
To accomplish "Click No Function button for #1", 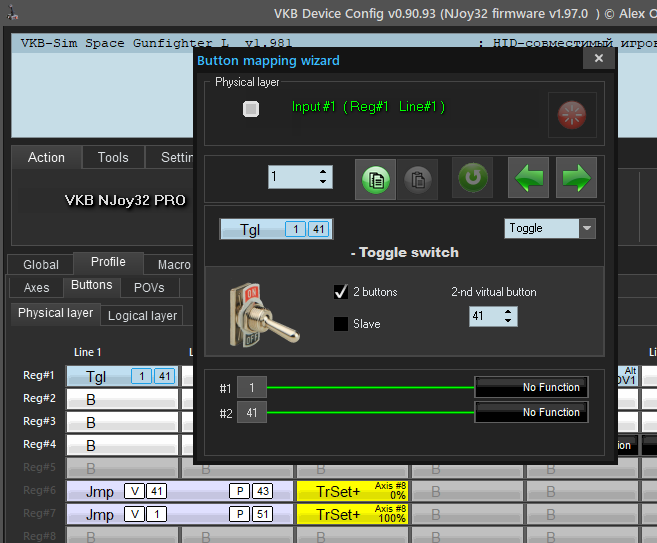I will click(531, 387).
